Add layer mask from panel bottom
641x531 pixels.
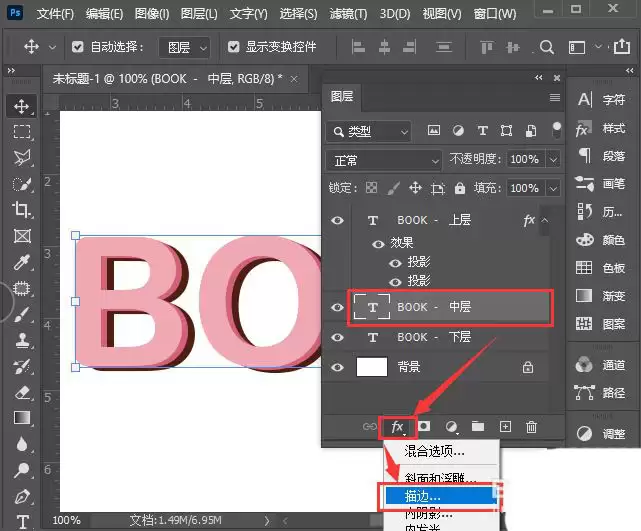424,426
